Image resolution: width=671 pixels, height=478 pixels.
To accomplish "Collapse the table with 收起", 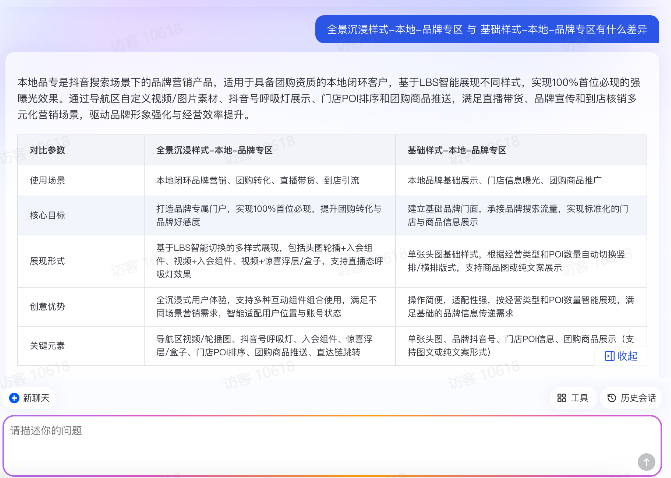I will click(x=621, y=356).
